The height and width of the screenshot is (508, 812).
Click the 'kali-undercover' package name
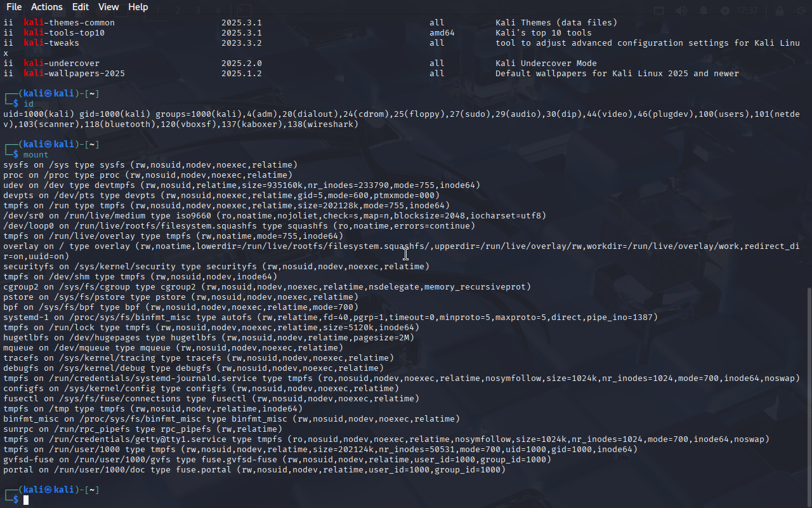click(62, 63)
